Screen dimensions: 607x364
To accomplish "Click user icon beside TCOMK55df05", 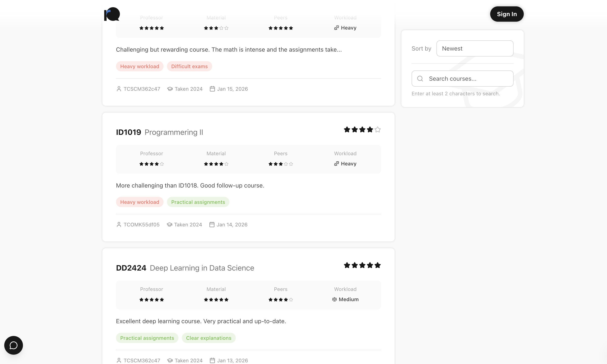I will pyautogui.click(x=119, y=224).
